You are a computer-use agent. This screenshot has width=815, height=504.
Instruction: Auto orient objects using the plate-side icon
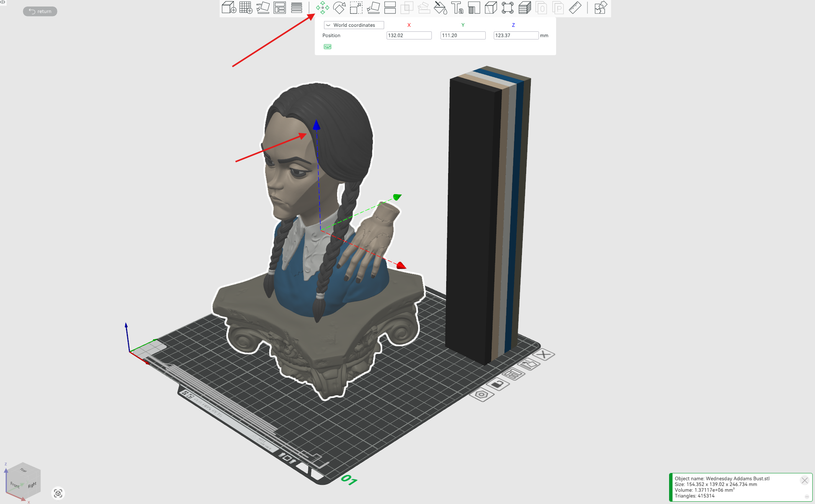[529, 364]
